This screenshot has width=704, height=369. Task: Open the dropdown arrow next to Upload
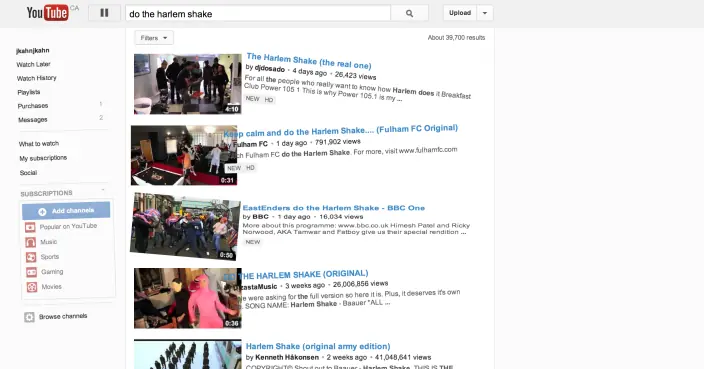(484, 13)
